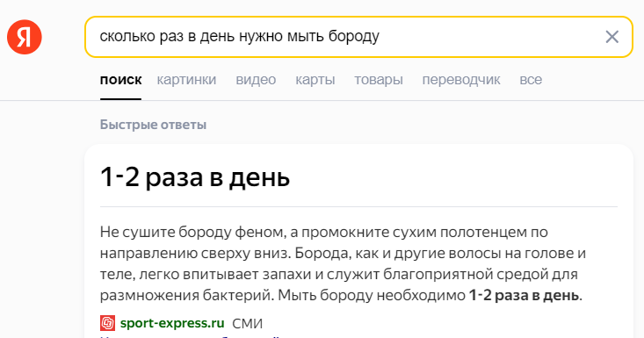Screen dimensions: 644x338
Task: Click the sport-express favicon icon
Action: click(107, 323)
